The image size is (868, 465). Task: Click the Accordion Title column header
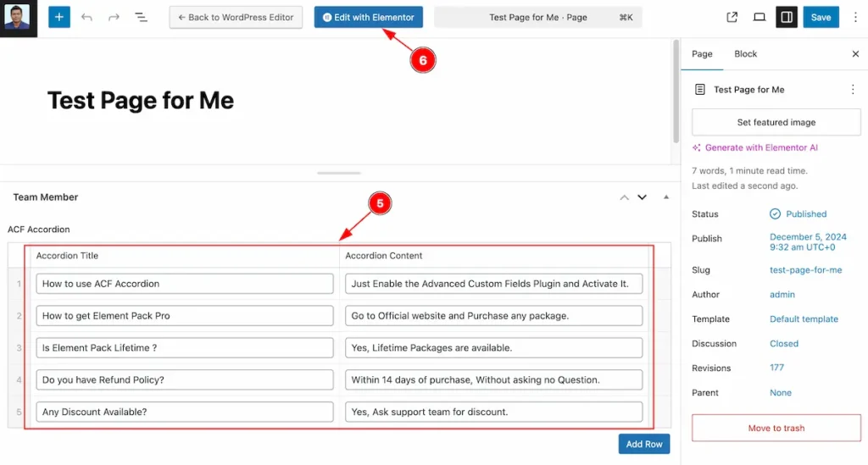tap(67, 256)
